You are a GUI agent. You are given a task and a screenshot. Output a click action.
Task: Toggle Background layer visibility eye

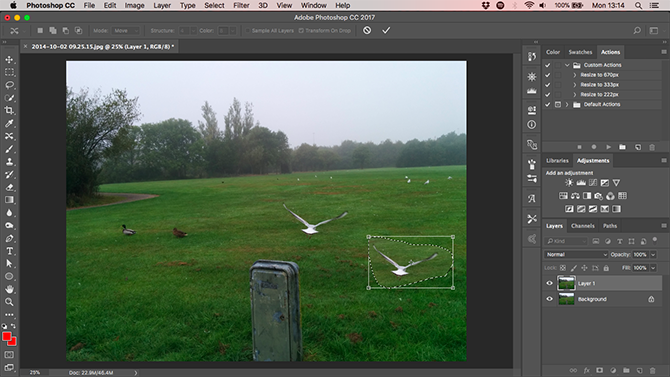[550, 299]
